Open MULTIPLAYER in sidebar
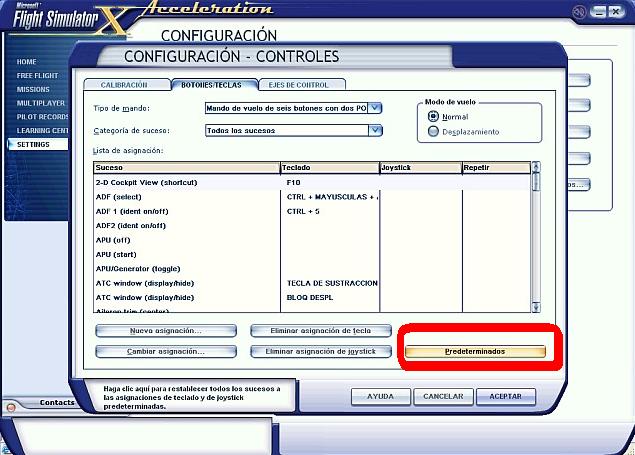Screen dimensions: 635x455 [41, 103]
